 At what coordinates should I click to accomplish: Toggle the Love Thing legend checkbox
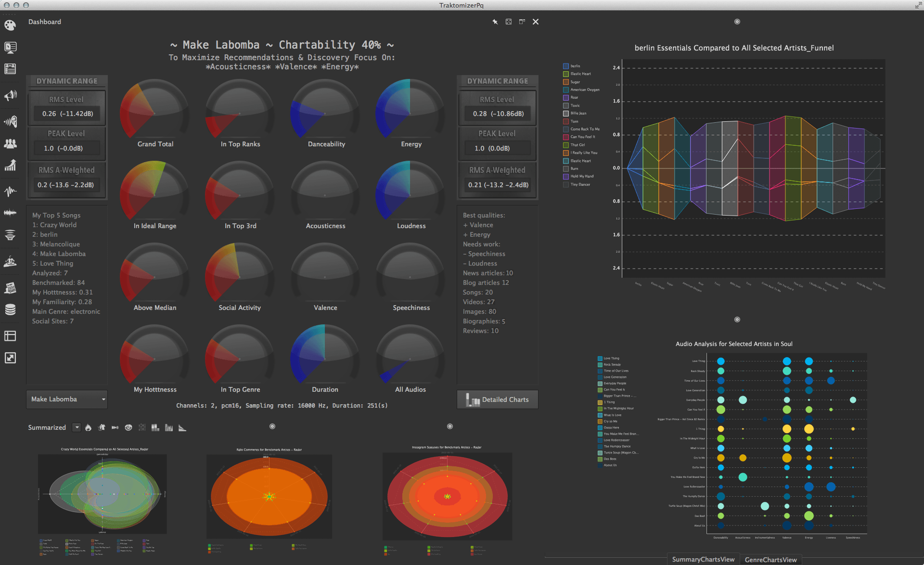(600, 359)
